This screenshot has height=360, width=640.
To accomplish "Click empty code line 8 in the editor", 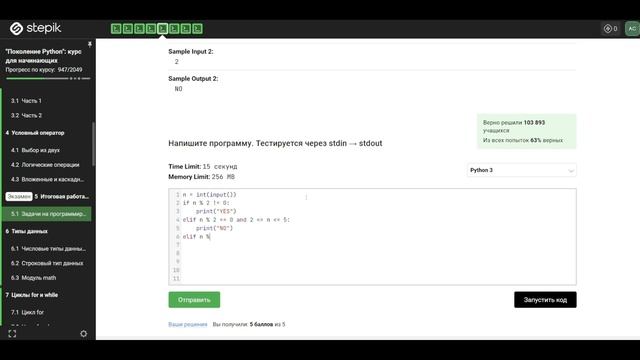I will pyautogui.click(x=378, y=253).
